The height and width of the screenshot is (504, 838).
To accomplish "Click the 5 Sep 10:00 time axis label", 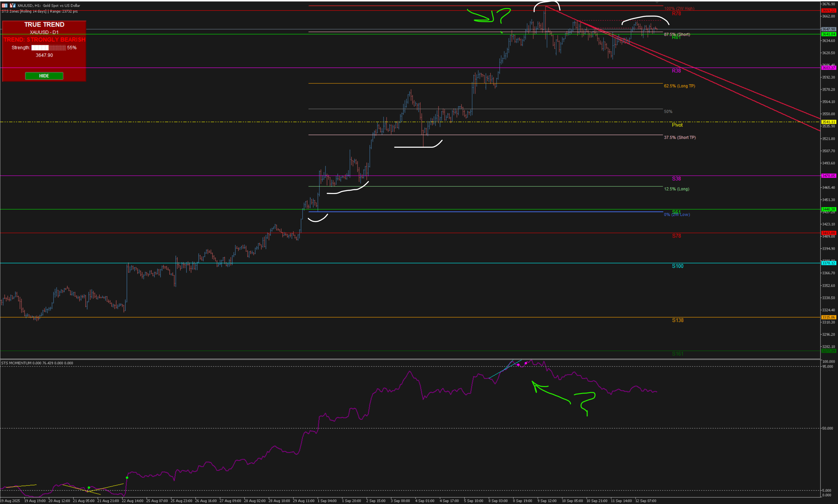I will (473, 501).
